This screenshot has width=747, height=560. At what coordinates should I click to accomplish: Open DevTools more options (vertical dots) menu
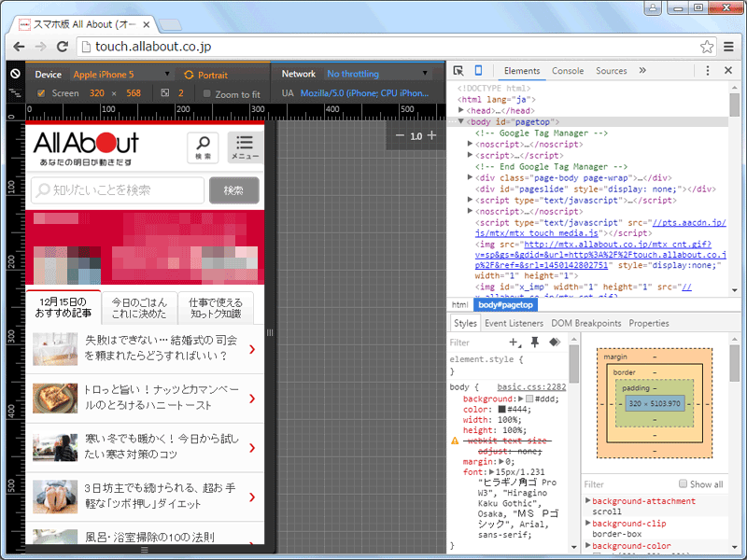[x=707, y=71]
